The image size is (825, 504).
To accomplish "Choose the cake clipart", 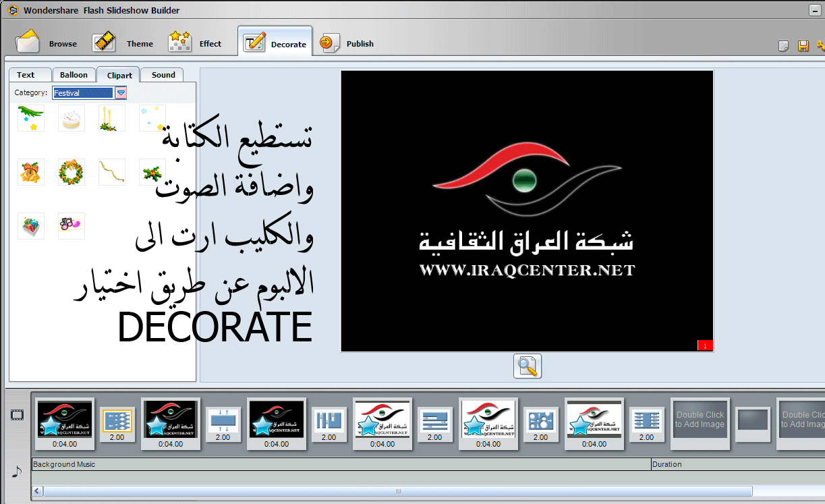I will [72, 117].
